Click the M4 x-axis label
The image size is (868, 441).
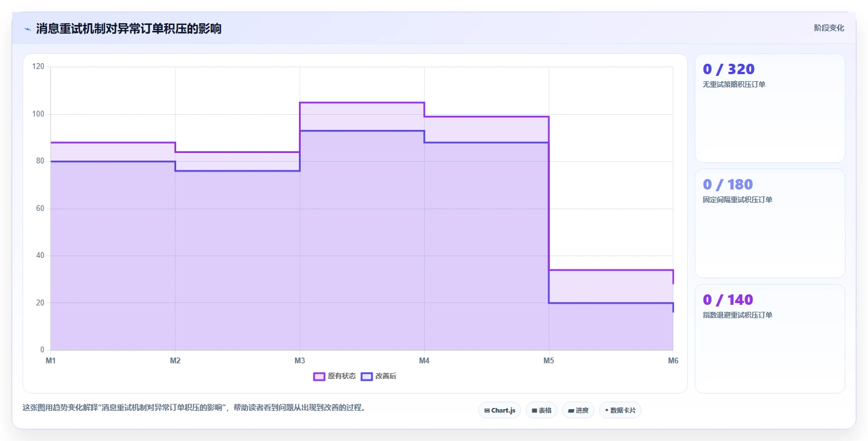(424, 360)
